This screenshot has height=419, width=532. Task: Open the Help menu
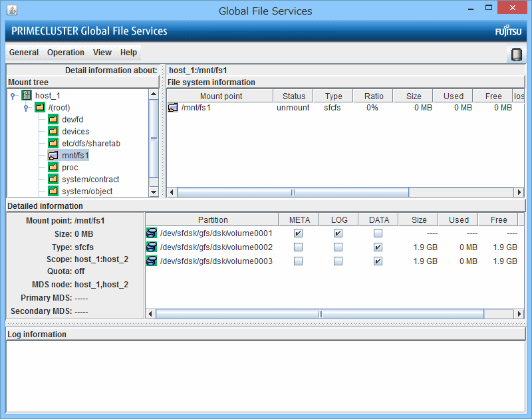pos(128,53)
